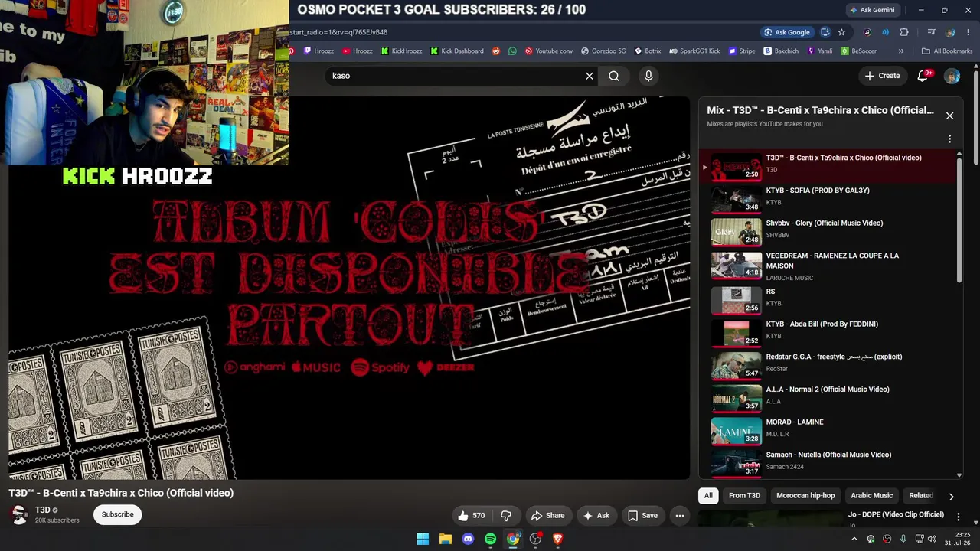
Task: Click the T3D channel avatar
Action: (x=20, y=514)
